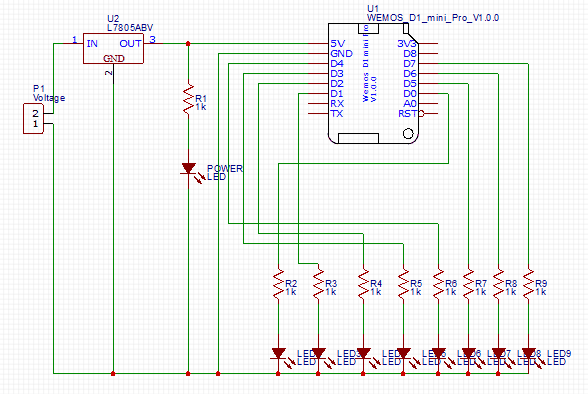Click the LED9 designator label
Screen dimensions: 588x394
tap(559, 353)
